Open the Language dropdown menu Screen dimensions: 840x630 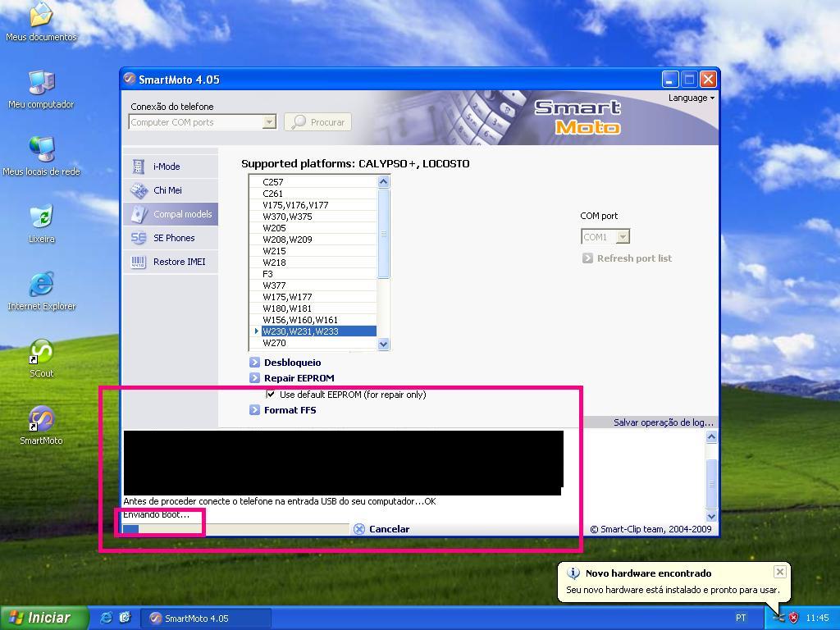pyautogui.click(x=691, y=98)
